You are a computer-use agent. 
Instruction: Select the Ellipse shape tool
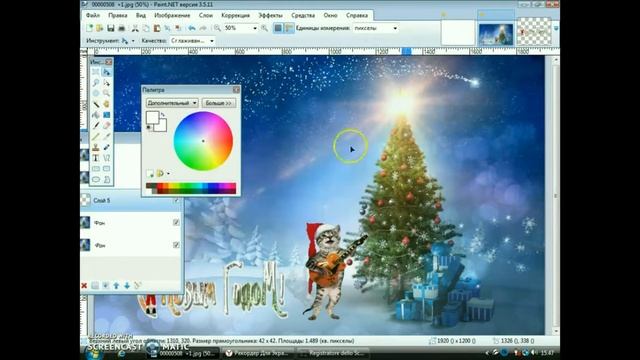coord(96,179)
